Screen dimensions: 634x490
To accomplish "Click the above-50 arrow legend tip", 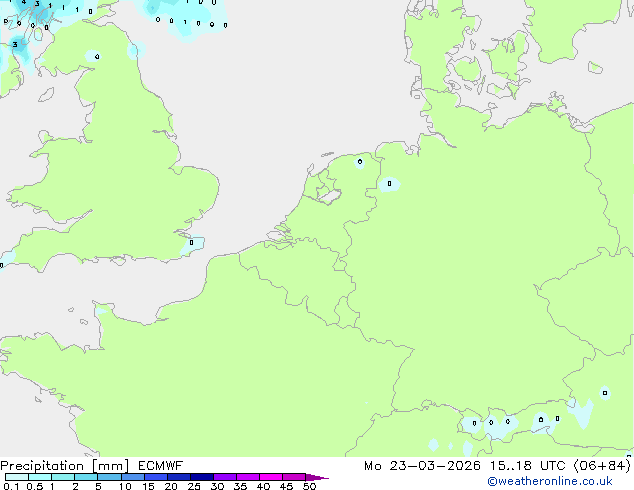I will (317, 477).
